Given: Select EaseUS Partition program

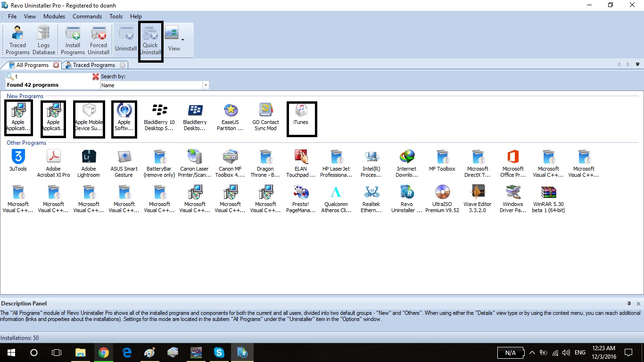Looking at the screenshot, I should click(x=230, y=118).
